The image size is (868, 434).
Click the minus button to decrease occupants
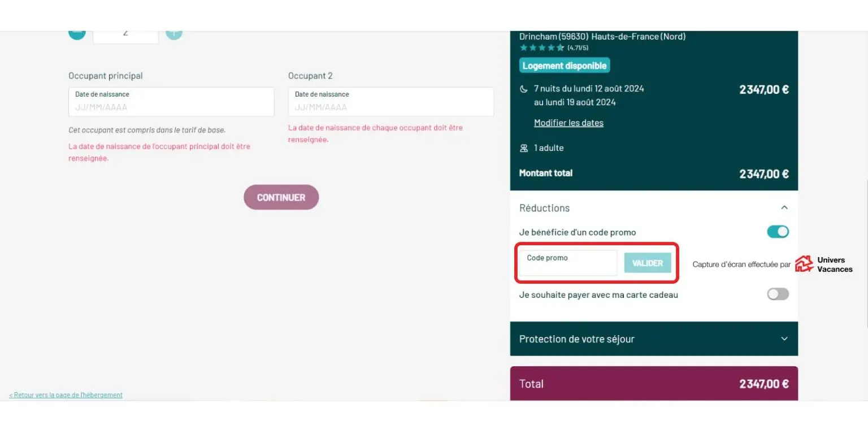(x=77, y=34)
